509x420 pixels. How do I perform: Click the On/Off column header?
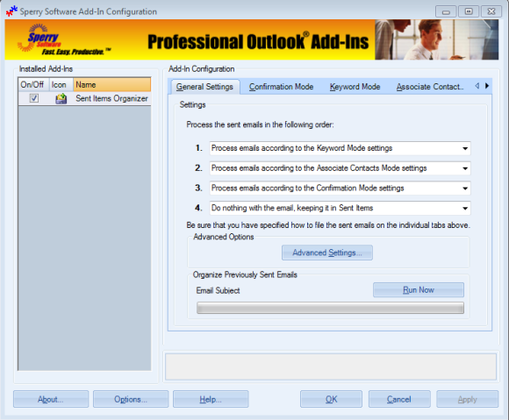pos(33,85)
